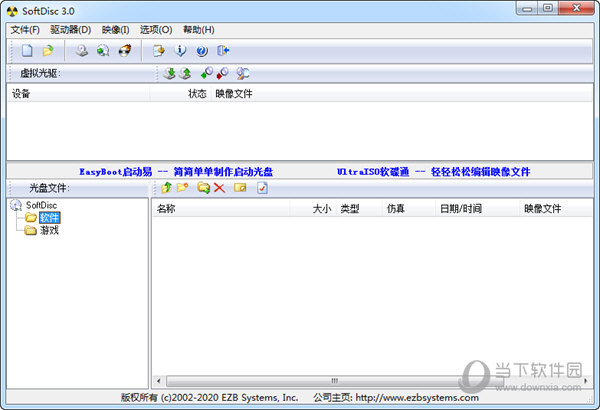Close the SoftDisc window
This screenshot has width=600, height=410.
(x=576, y=8)
